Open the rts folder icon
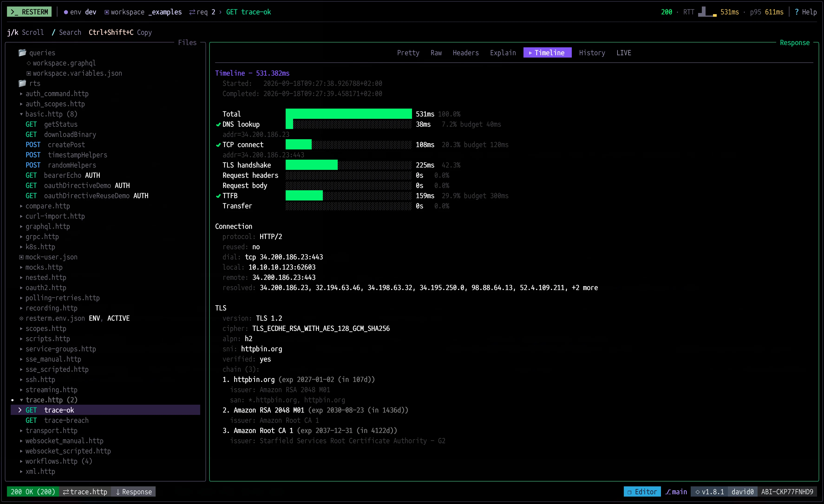This screenshot has height=504, width=824. [x=22, y=83]
